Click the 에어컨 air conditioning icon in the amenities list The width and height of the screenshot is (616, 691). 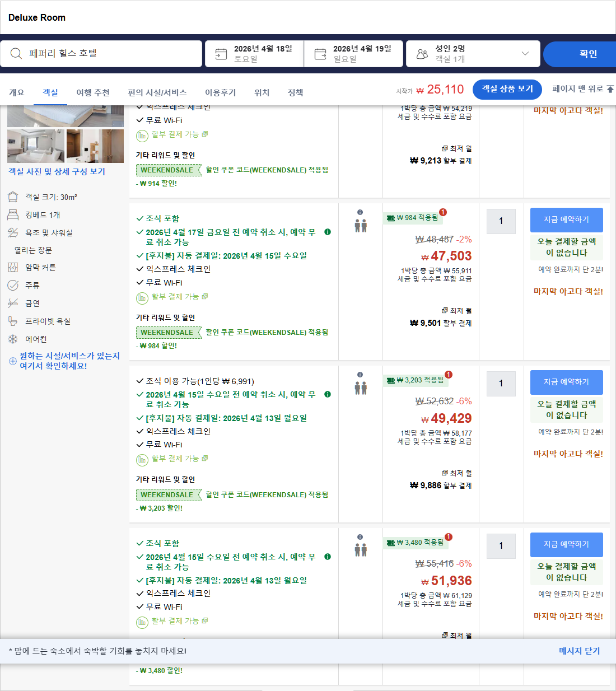click(x=12, y=339)
